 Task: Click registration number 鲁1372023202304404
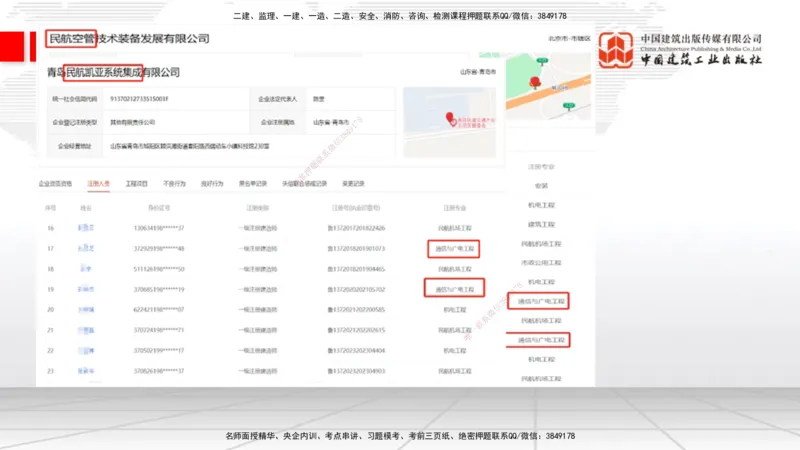click(356, 351)
